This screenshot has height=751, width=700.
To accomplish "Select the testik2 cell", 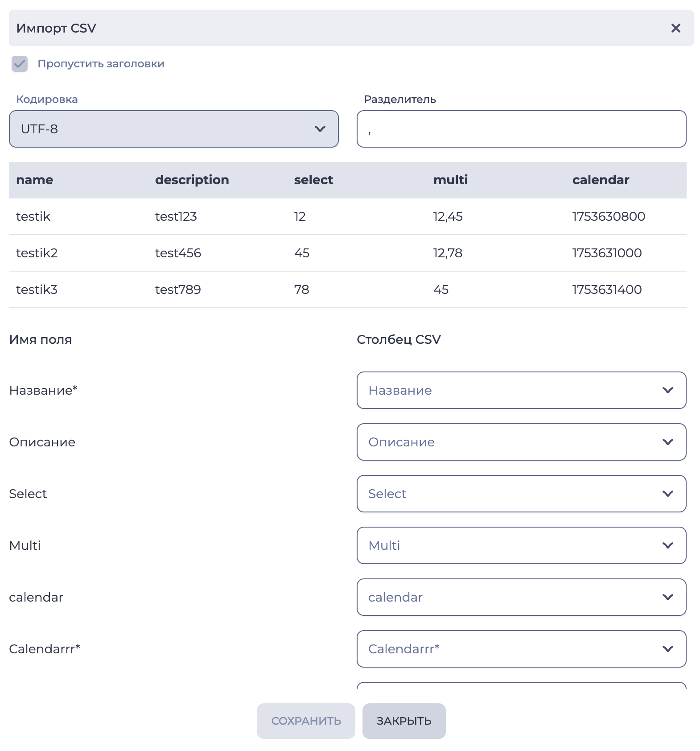I will click(x=37, y=253).
